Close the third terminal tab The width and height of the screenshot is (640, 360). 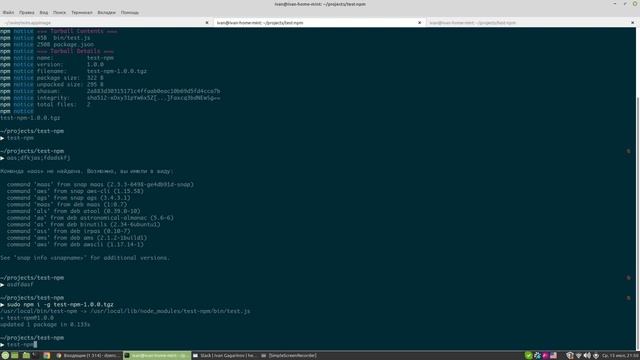(633, 23)
